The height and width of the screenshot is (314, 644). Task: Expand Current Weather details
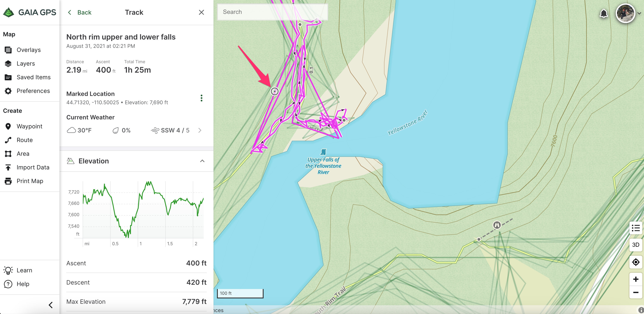click(199, 130)
